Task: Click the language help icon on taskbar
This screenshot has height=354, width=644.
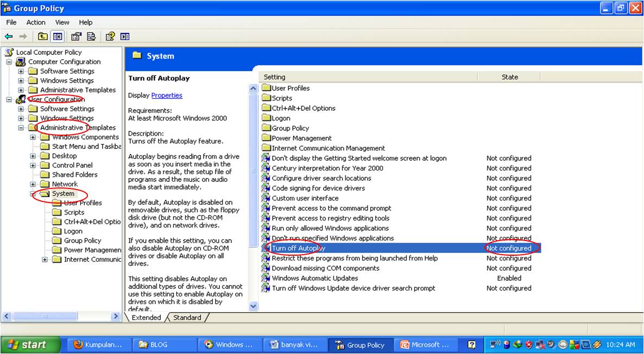Action: coord(472,345)
